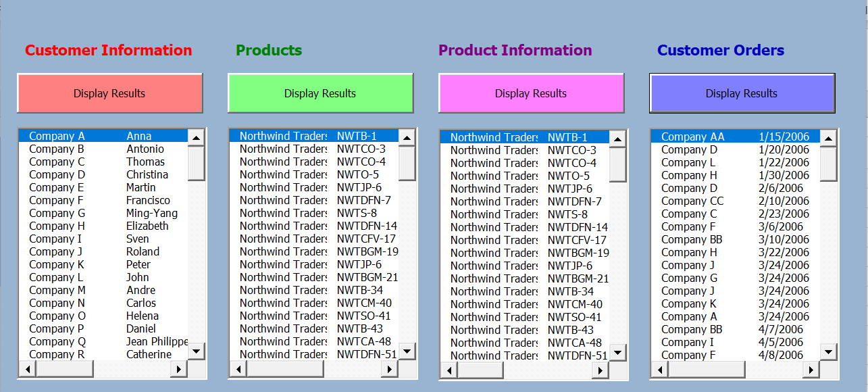Select NWTB-34 in the Product Information list
868x392 pixels.
point(526,291)
